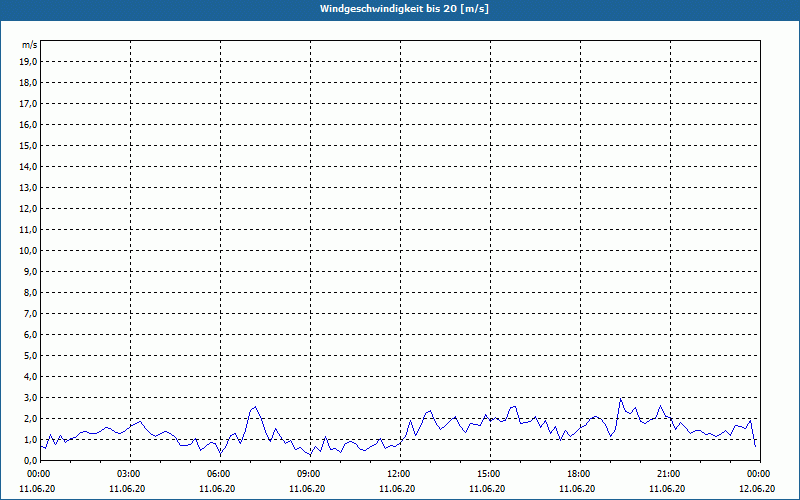This screenshot has width=800, height=500.
Task: Select the 21:00 time axis label
Action: 668,474
